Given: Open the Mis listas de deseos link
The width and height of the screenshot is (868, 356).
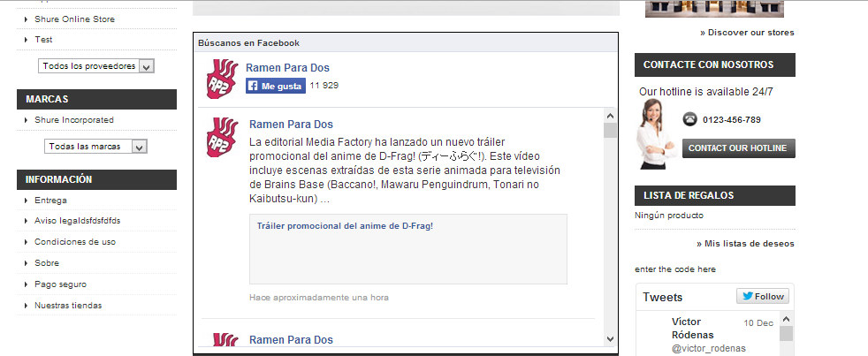Looking at the screenshot, I should (x=745, y=243).
